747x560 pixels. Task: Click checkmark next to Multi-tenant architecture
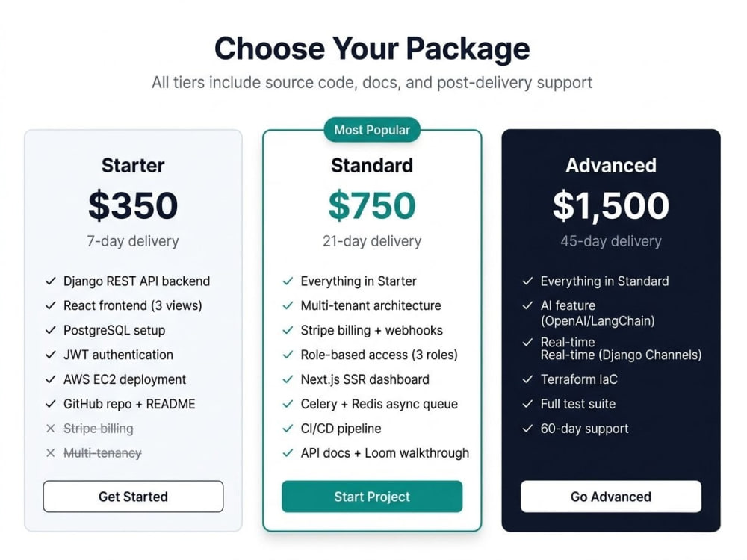point(288,305)
